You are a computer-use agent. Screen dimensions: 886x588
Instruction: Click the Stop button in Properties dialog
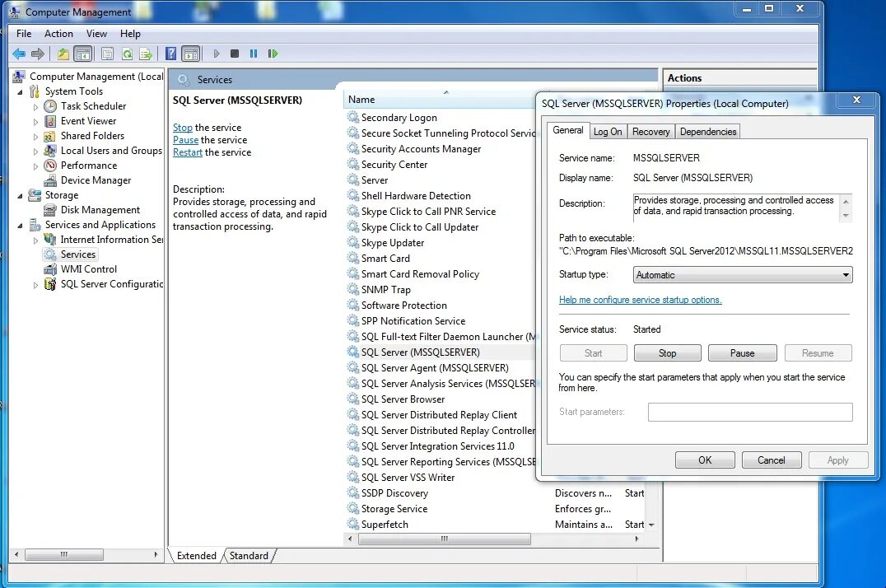click(667, 352)
